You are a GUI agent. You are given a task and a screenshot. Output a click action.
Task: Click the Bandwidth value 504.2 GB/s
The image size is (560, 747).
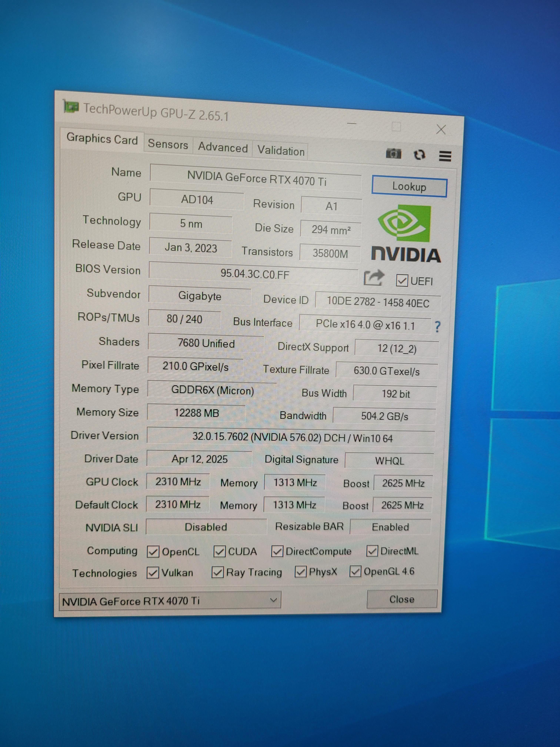pyautogui.click(x=384, y=416)
